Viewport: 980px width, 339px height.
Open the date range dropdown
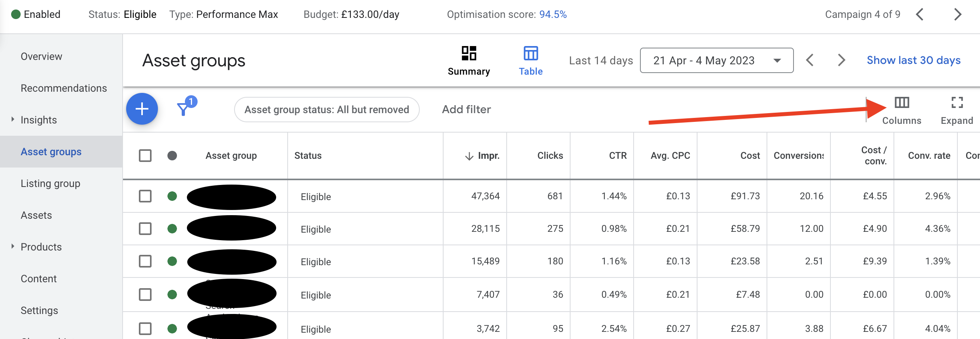point(717,60)
